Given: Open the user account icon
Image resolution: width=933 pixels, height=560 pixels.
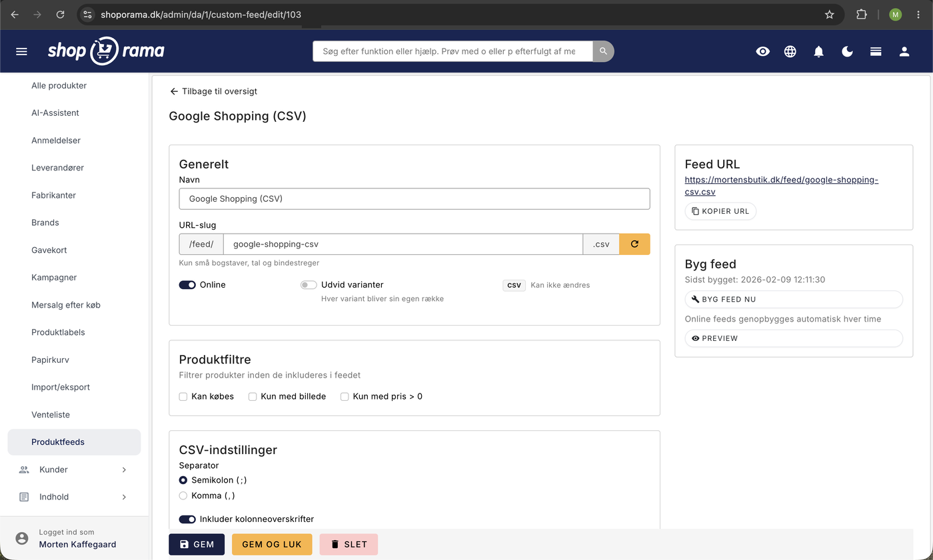Looking at the screenshot, I should click(904, 51).
